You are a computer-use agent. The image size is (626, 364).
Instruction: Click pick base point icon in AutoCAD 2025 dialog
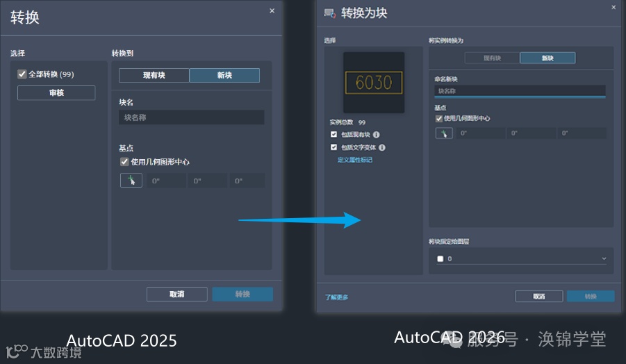point(131,181)
